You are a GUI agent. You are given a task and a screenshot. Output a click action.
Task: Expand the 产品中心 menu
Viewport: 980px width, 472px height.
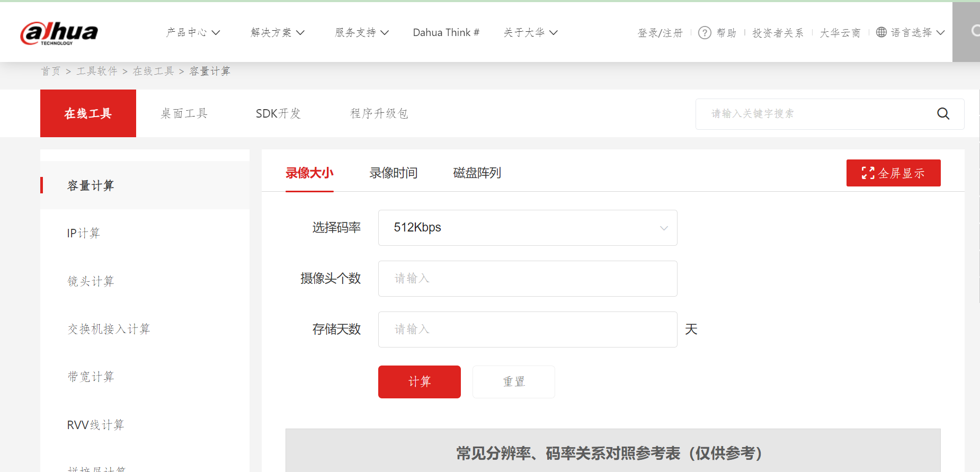(193, 32)
